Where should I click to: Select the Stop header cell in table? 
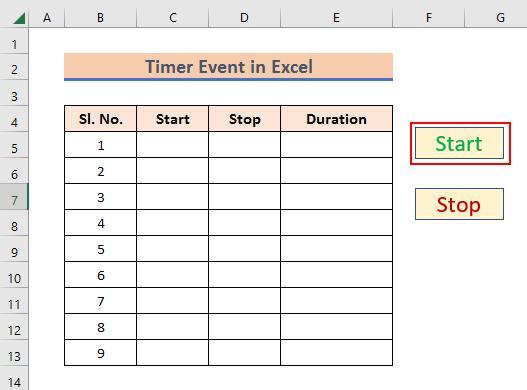(x=244, y=119)
